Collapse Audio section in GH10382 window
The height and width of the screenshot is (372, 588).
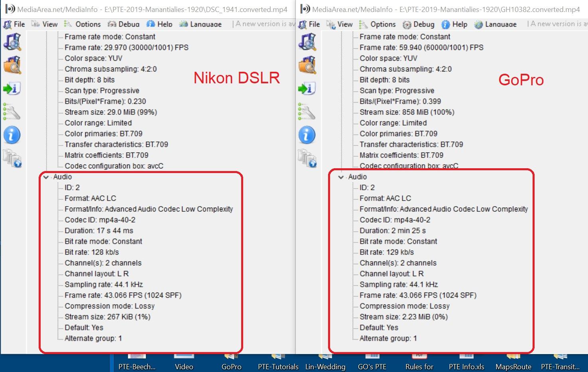point(341,177)
